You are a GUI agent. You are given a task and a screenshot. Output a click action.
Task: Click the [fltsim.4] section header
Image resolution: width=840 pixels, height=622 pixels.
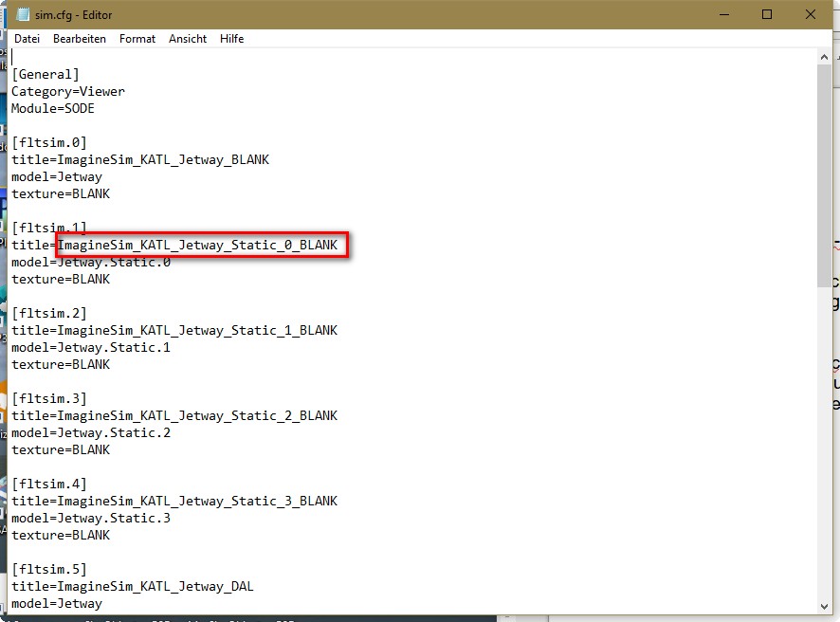[49, 484]
